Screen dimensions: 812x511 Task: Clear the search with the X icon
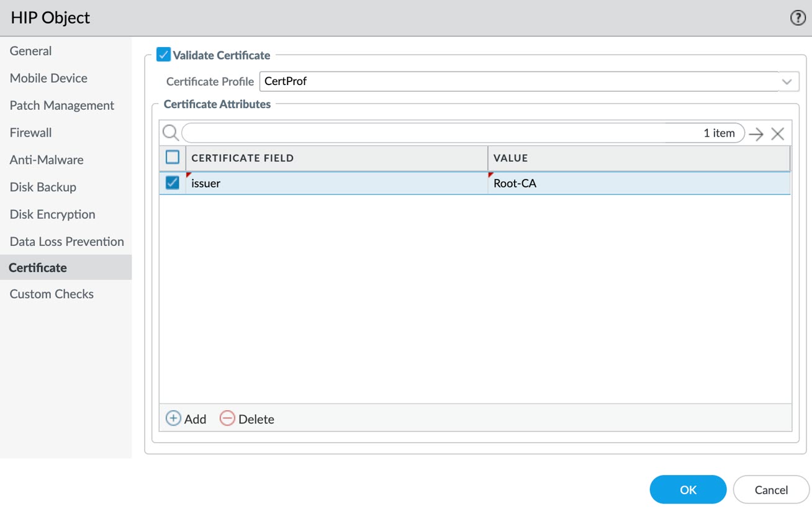pos(777,133)
